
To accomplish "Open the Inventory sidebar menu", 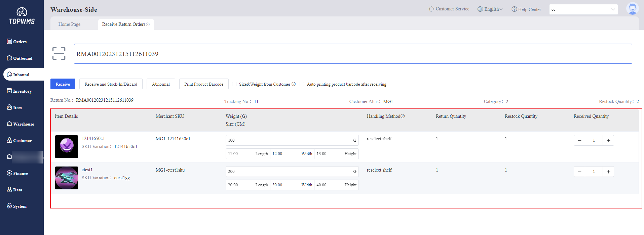I will coord(22,91).
